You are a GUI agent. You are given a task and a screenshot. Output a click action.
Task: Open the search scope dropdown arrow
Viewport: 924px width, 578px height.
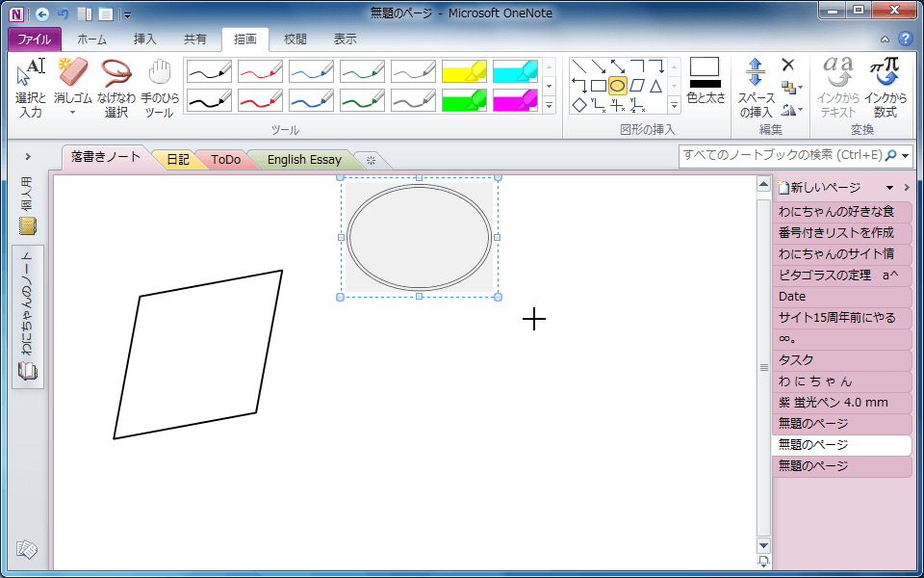pyautogui.click(x=905, y=156)
